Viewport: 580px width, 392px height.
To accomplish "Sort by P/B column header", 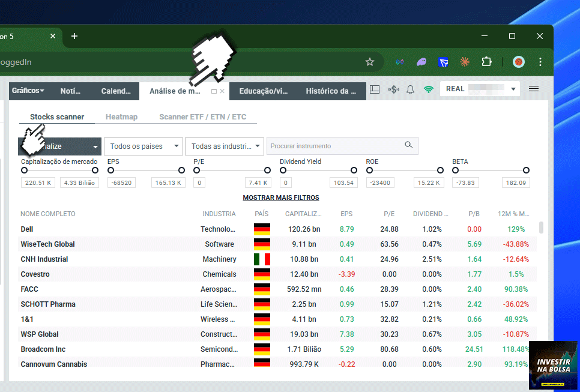I will [474, 214].
